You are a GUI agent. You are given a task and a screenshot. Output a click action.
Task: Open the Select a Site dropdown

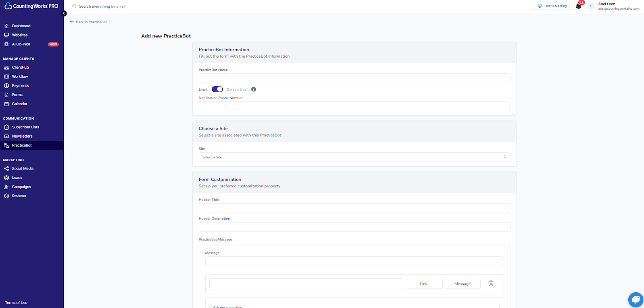[x=354, y=157]
